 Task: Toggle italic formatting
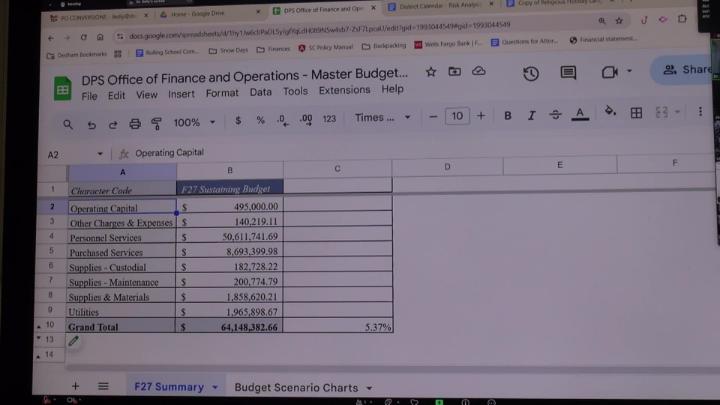click(x=532, y=116)
